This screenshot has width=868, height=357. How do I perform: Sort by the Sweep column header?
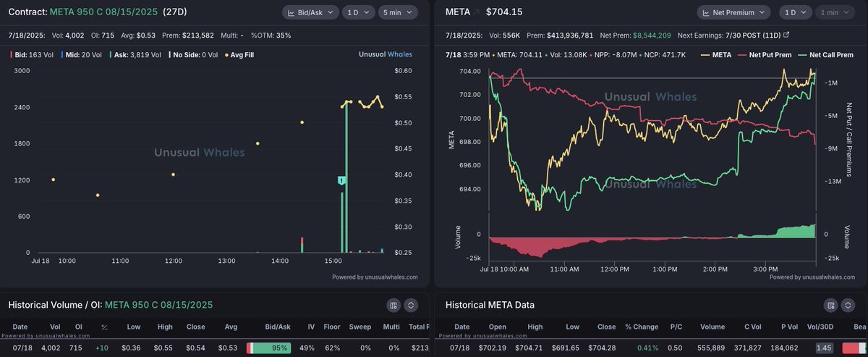click(x=362, y=327)
